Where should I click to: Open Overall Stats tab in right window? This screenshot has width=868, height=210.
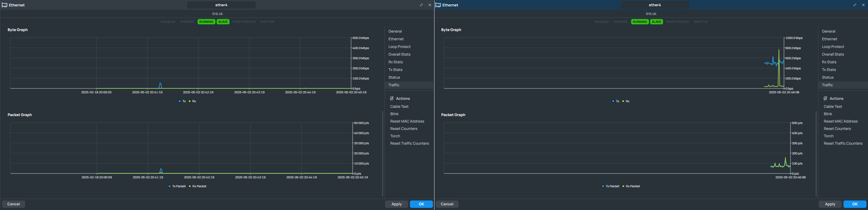[x=842, y=54]
